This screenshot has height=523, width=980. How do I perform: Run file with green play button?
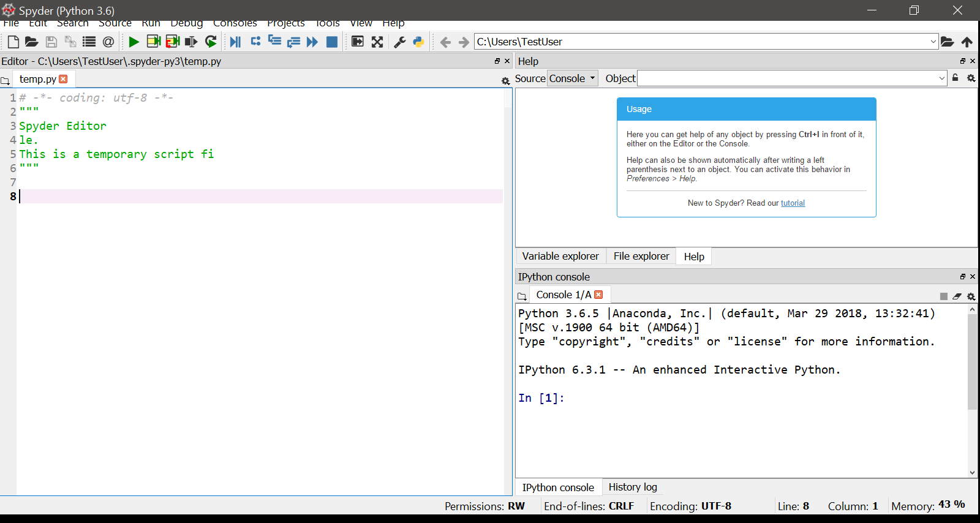134,42
